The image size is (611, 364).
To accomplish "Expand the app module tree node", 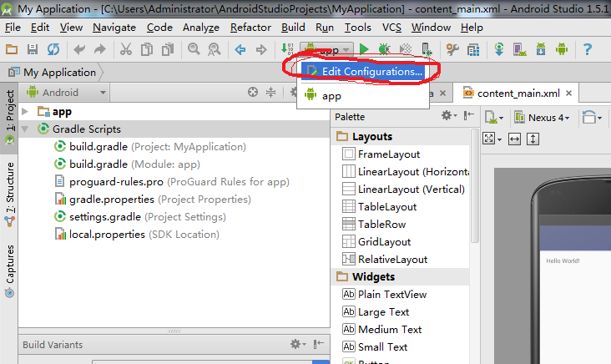I will [25, 112].
